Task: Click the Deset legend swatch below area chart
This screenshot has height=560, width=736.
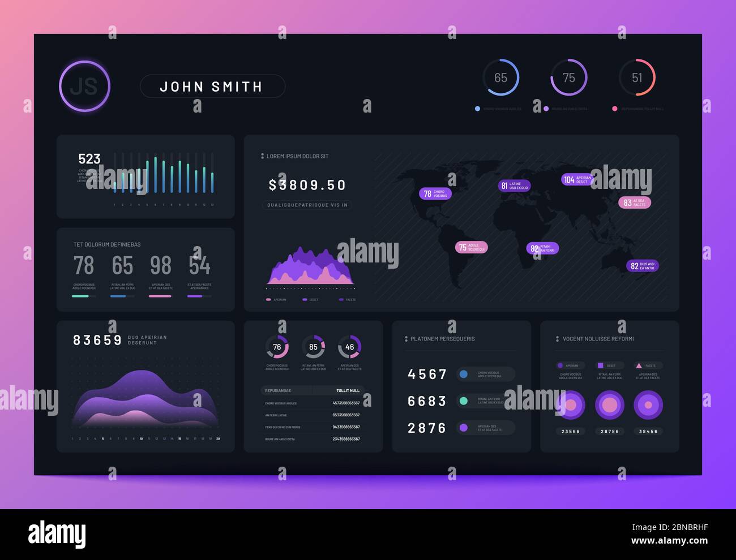Action: tap(305, 299)
